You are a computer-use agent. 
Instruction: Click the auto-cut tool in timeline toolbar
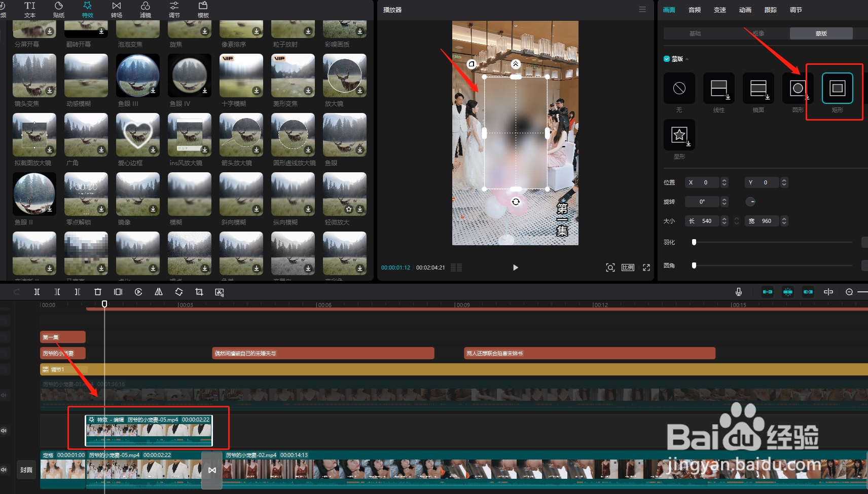pos(220,292)
